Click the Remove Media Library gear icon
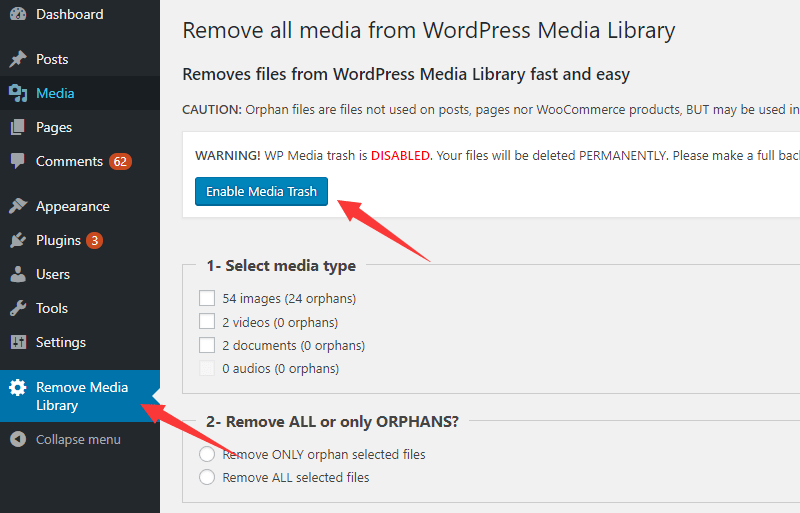Screen dimensions: 800x513 [18, 387]
